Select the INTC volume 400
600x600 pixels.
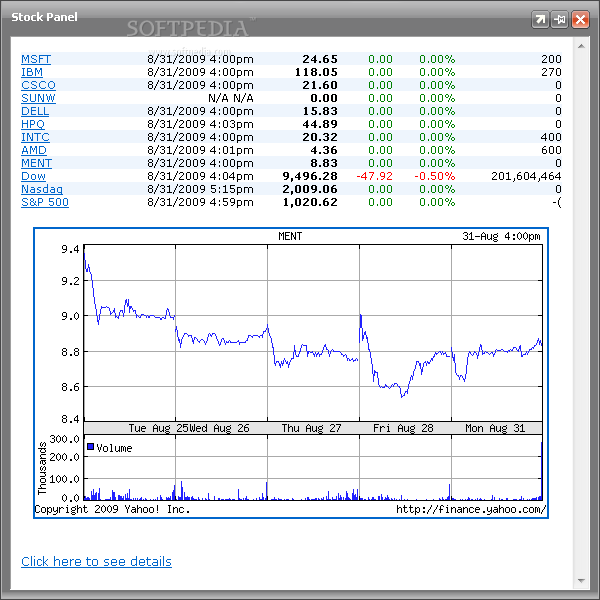pyautogui.click(x=551, y=137)
